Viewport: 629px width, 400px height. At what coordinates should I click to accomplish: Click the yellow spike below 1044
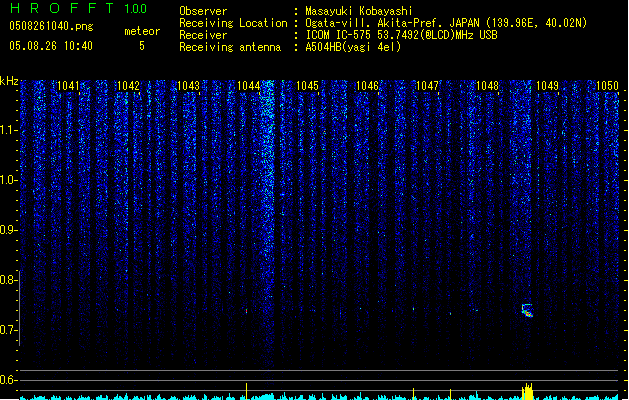click(246, 391)
